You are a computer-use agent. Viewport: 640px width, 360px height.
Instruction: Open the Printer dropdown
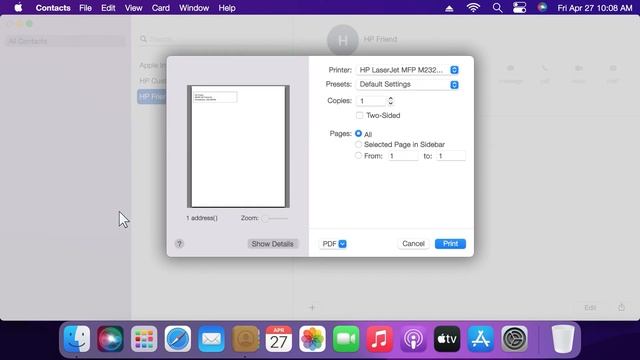coord(408,70)
